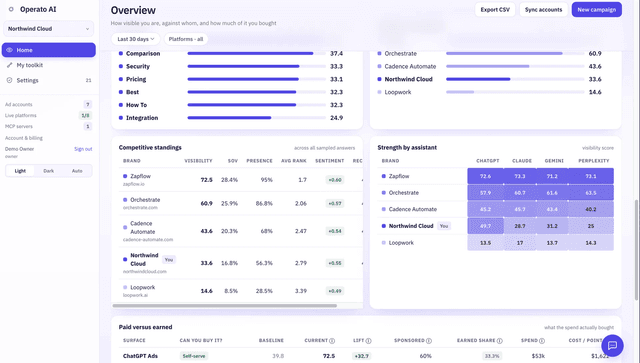Viewport: 640px width, 363px height.
Task: Sort by the SOV column header
Action: click(233, 161)
